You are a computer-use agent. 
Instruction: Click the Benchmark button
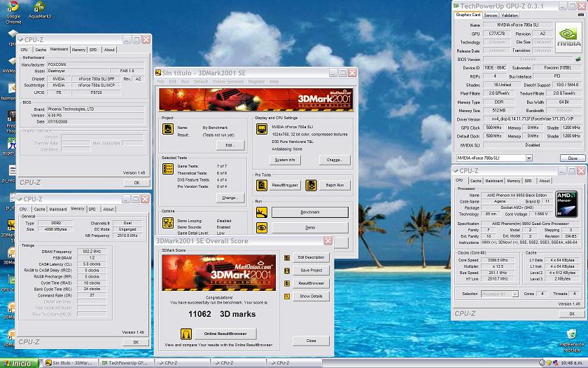309,212
